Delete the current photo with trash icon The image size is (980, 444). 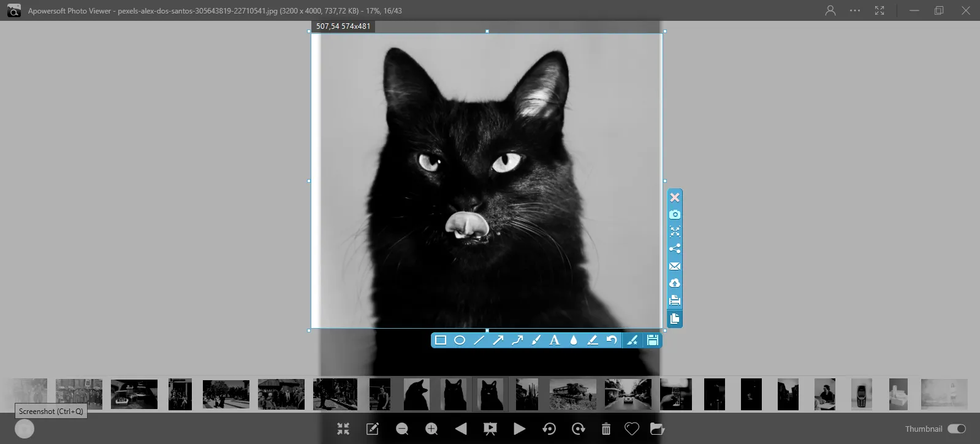click(606, 429)
